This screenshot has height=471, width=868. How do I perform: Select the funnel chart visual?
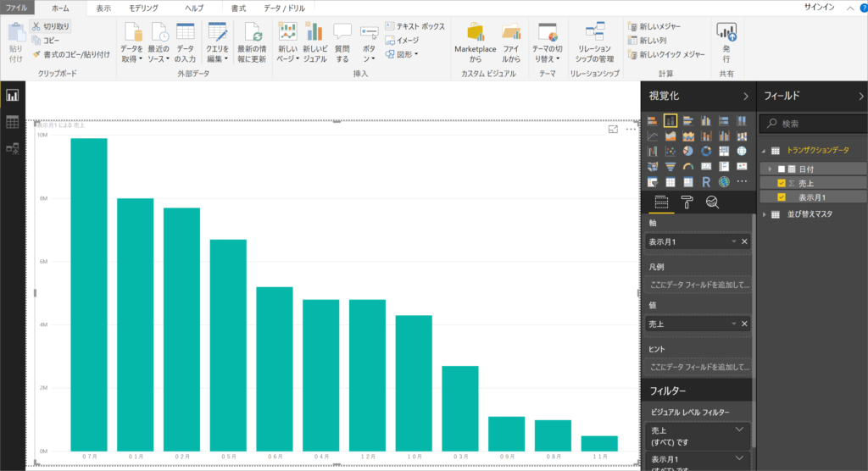670,167
